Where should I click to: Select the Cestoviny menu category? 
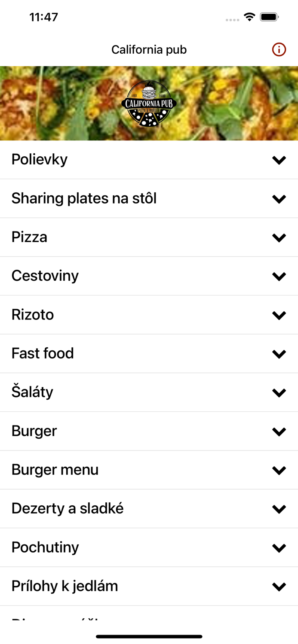(45, 276)
